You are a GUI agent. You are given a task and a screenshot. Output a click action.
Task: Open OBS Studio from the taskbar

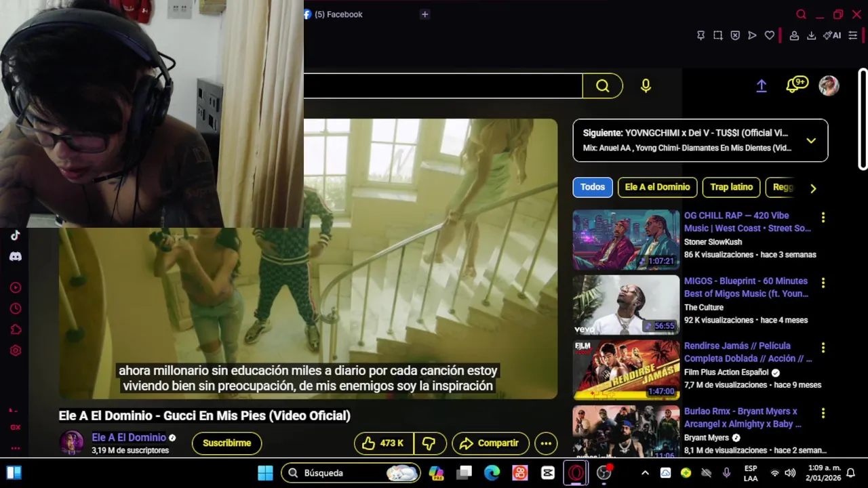(x=604, y=473)
